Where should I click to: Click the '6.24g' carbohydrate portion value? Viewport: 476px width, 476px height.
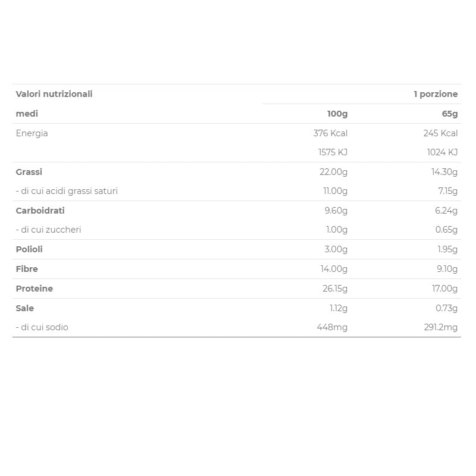tap(446, 211)
